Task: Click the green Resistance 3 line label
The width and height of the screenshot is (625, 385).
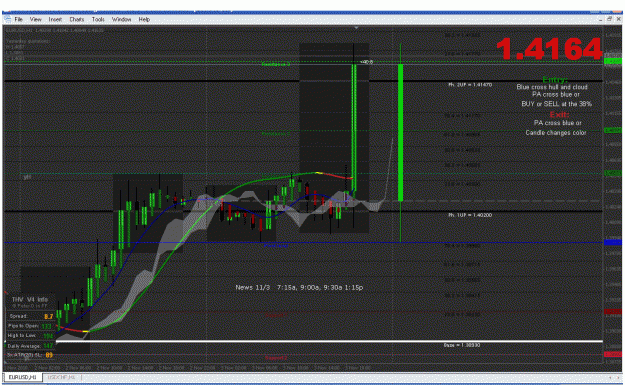Action: click(276, 64)
